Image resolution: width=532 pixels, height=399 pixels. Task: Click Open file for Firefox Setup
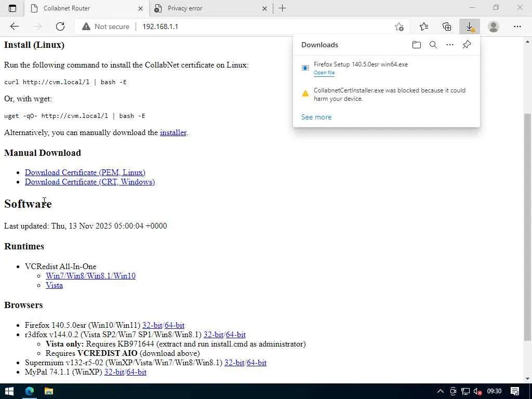click(x=324, y=73)
